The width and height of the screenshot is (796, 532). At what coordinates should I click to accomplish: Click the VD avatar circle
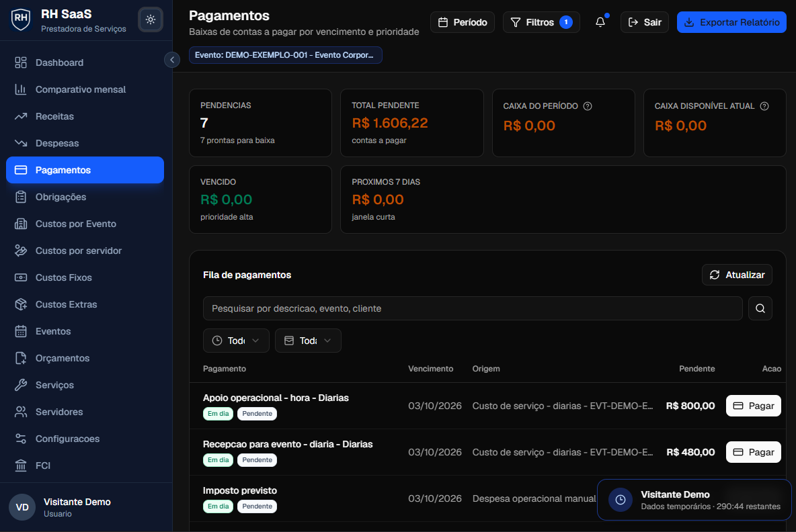[22, 507]
